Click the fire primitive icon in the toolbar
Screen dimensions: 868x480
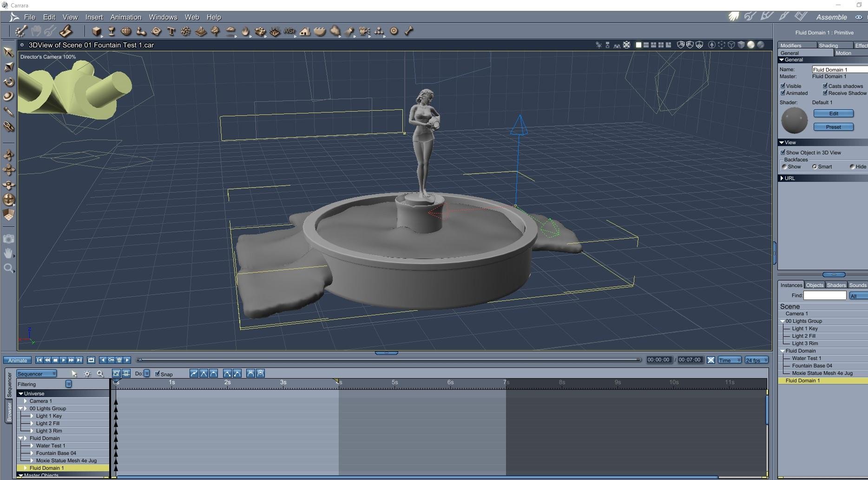[x=245, y=32]
